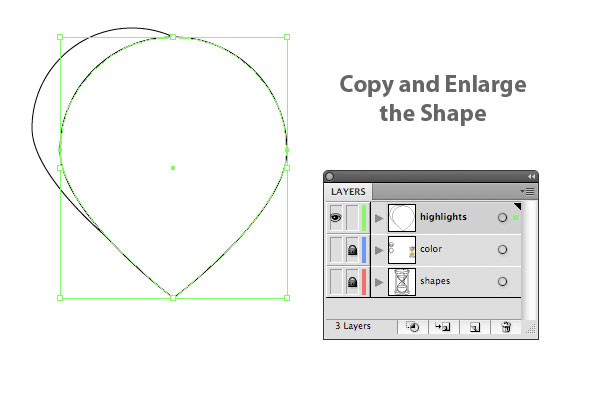Expand the shapes layer disclosure triangle
The image size is (600, 396).
[x=379, y=282]
